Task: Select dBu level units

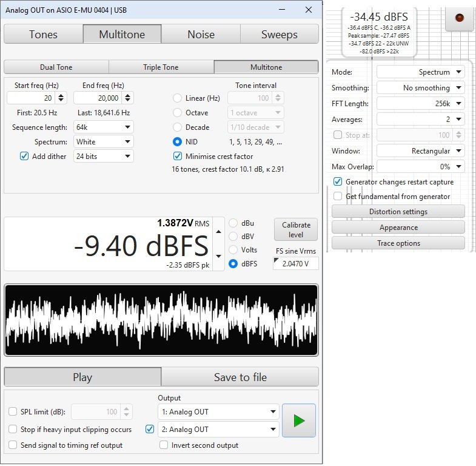Action: point(233,223)
